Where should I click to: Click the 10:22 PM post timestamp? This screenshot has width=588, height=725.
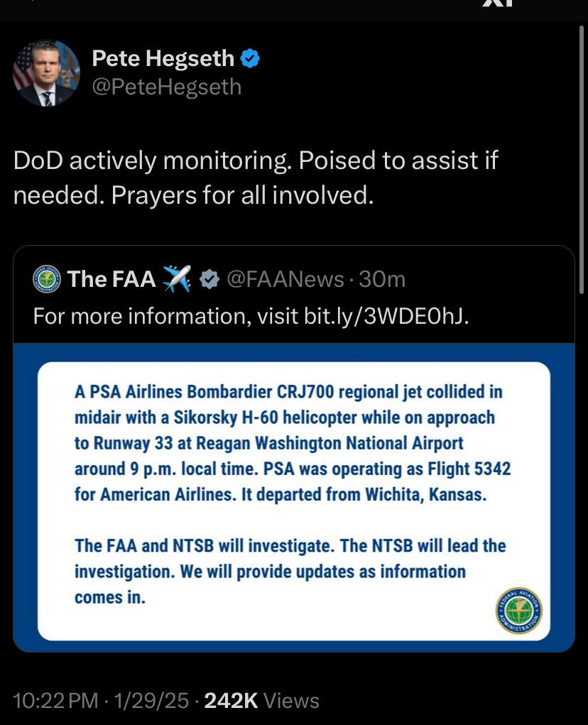click(55, 700)
